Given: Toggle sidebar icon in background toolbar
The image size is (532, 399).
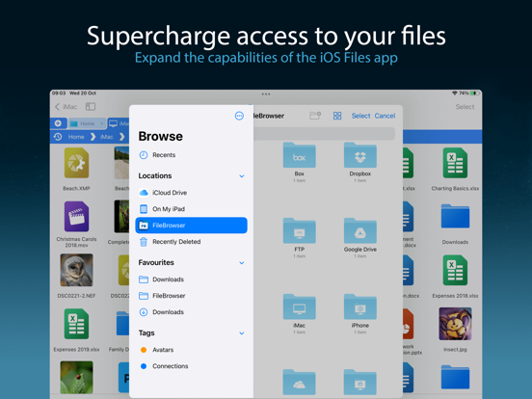Looking at the screenshot, I should point(91,107).
